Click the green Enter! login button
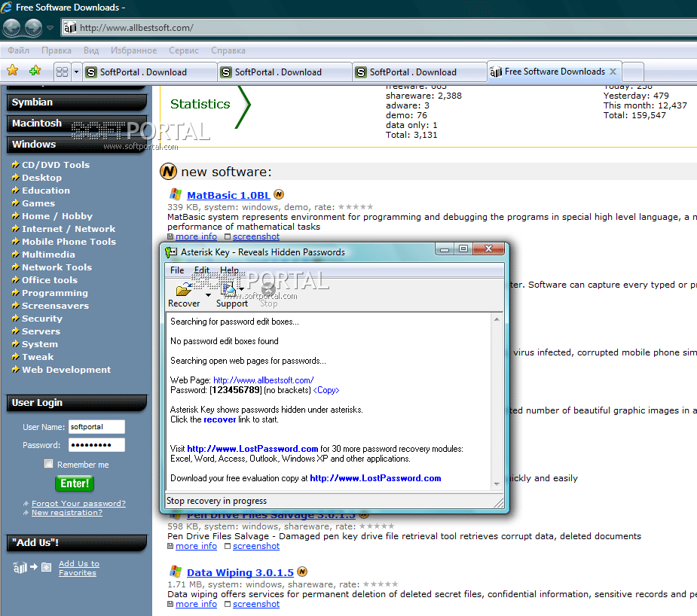The width and height of the screenshot is (697, 616). pos(75,483)
